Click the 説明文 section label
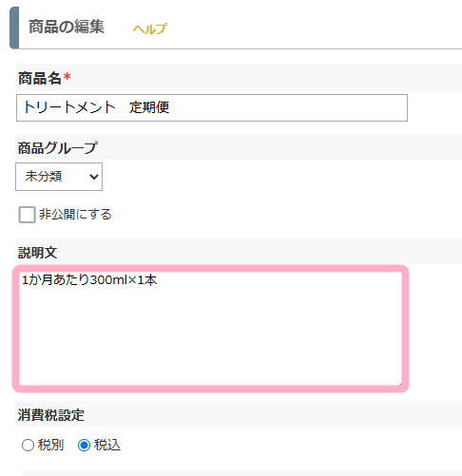 (x=38, y=253)
